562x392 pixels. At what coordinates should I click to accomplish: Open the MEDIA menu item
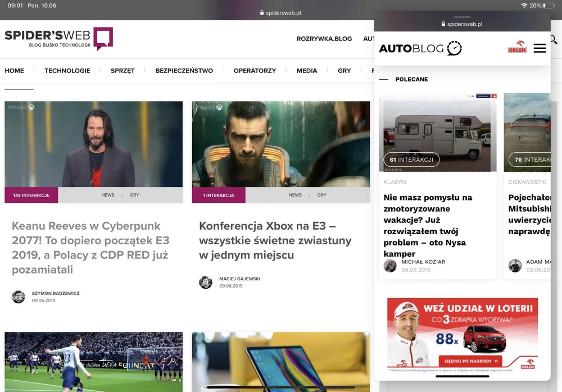pos(307,71)
